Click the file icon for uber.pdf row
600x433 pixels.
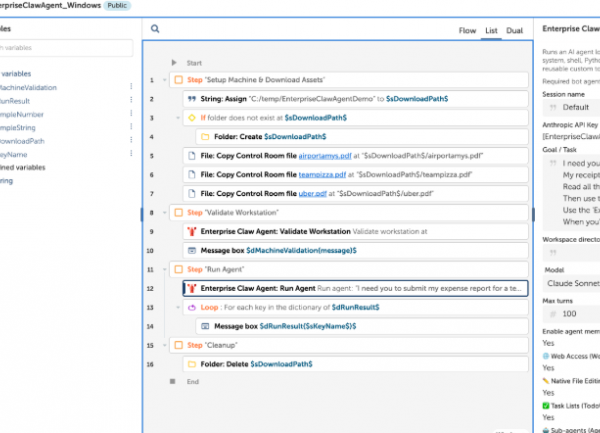192,194
